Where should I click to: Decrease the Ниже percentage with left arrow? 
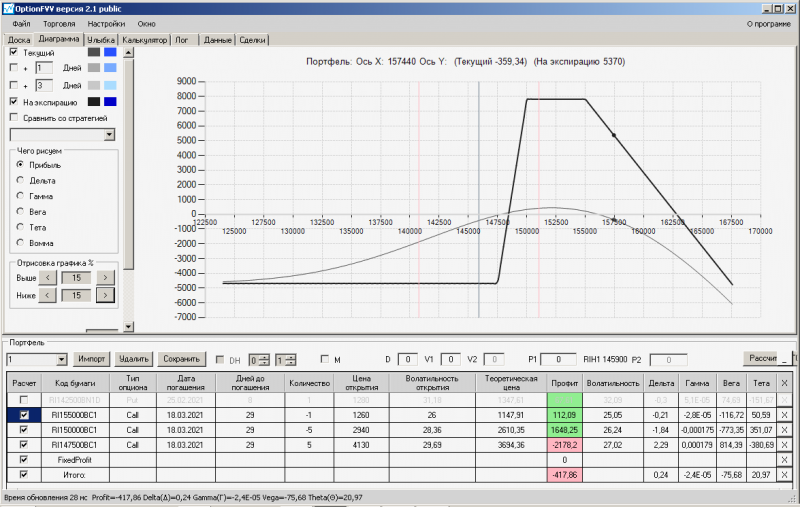pos(47,295)
